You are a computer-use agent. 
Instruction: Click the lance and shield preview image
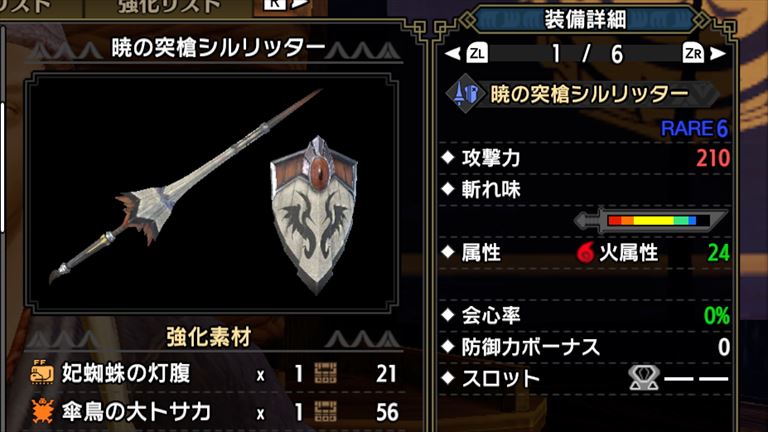212,192
